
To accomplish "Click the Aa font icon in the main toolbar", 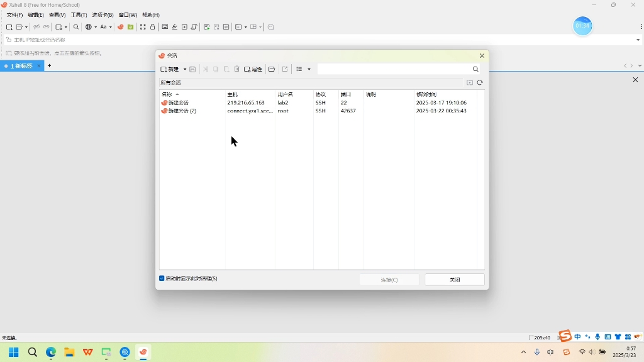I will pos(104,27).
